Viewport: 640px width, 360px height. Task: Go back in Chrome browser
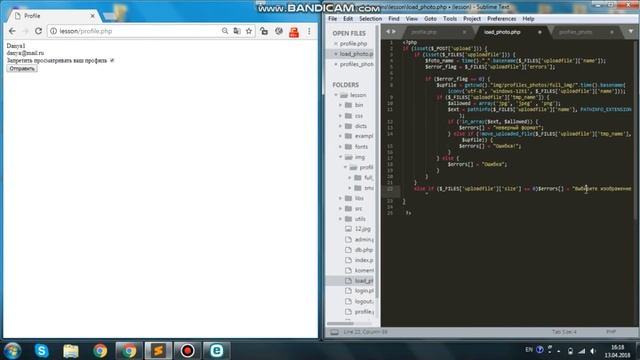12,31
